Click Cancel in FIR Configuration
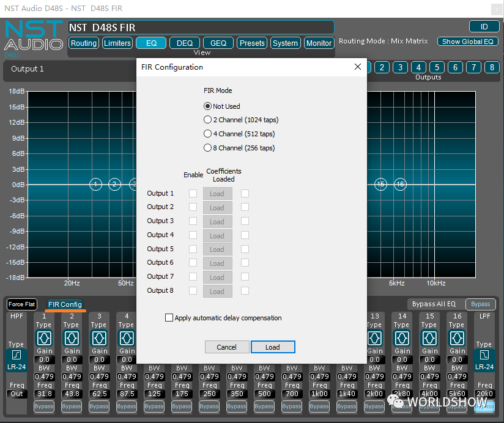 pyautogui.click(x=226, y=347)
